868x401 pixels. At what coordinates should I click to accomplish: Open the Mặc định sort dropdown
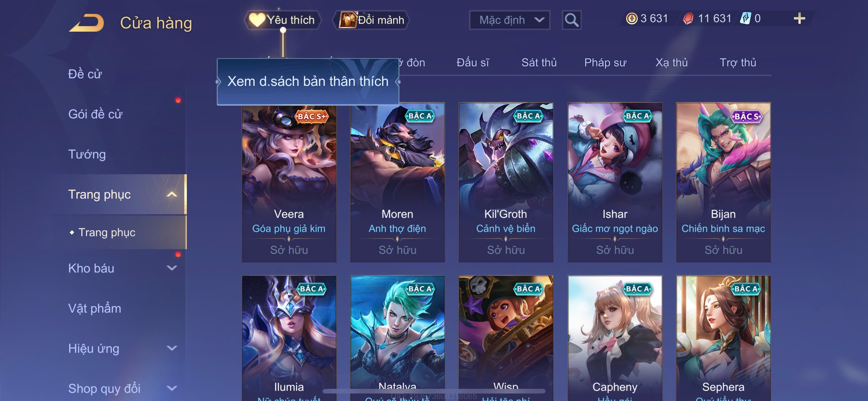(x=510, y=20)
